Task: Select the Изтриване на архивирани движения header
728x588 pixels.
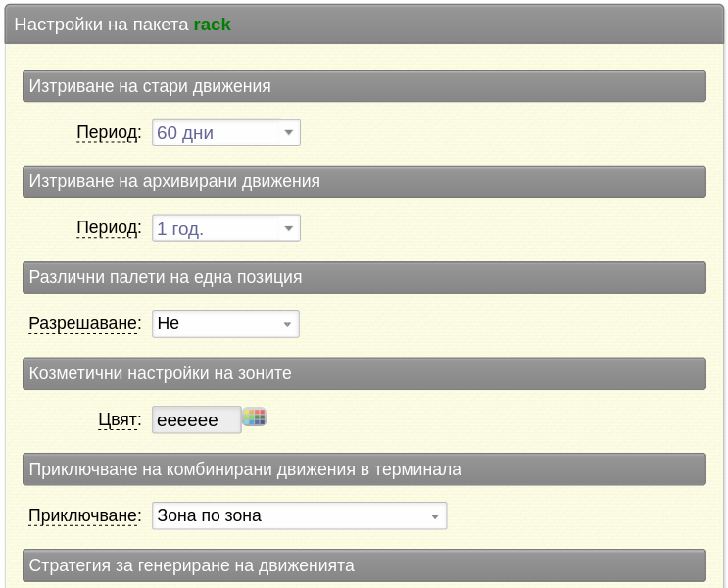Action: pyautogui.click(x=364, y=181)
